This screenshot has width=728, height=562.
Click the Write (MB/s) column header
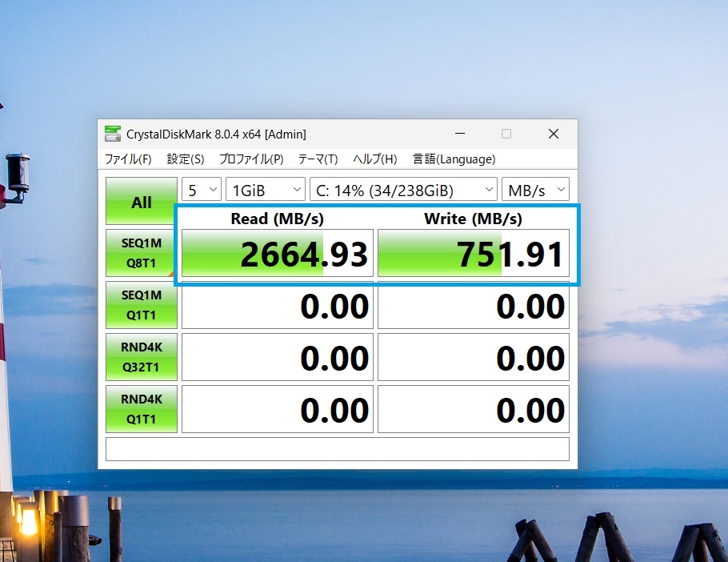click(473, 219)
